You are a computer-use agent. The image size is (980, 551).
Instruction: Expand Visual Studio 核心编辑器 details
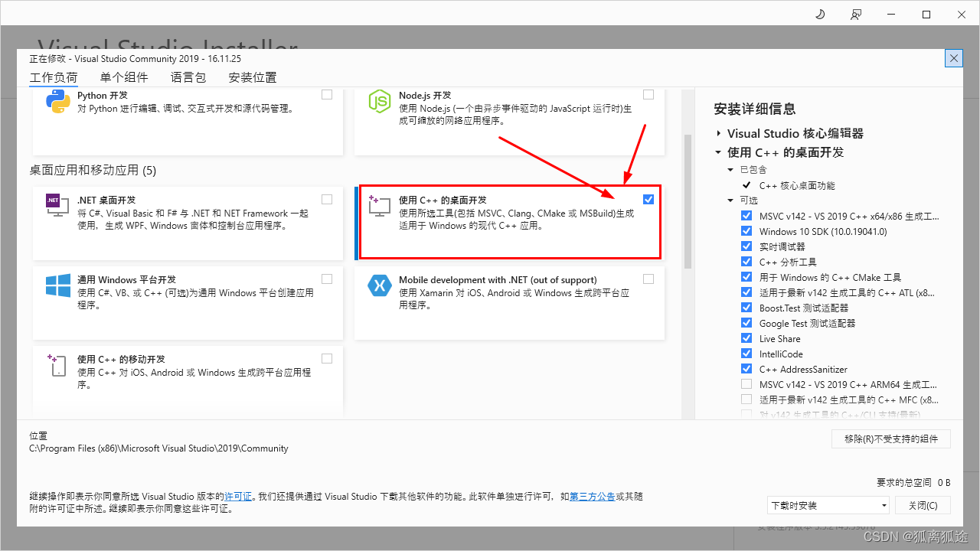(718, 133)
